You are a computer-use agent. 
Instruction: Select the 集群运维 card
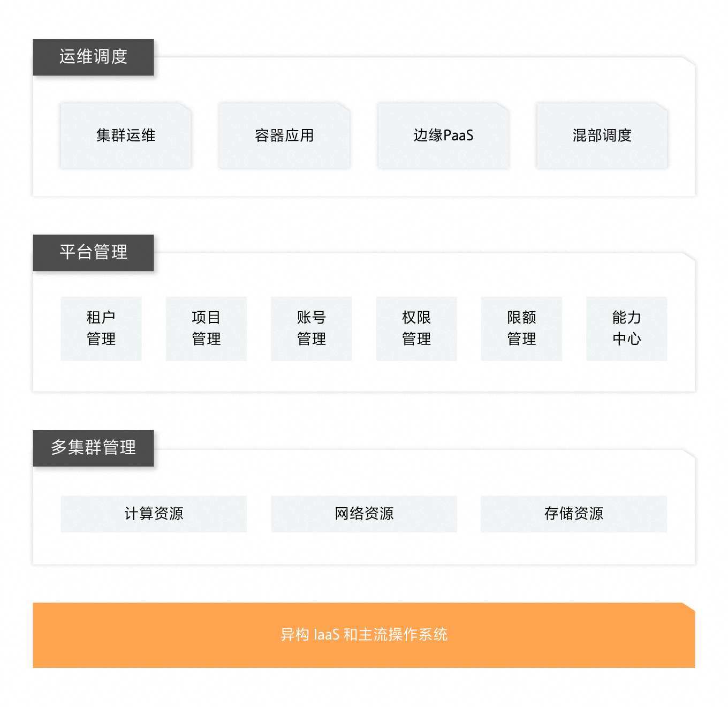coord(126,136)
